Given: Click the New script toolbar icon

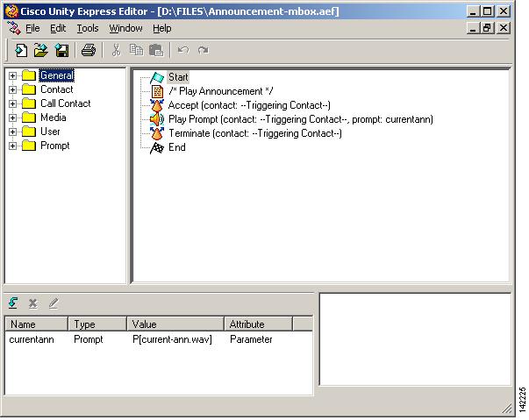Looking at the screenshot, I should 21,51.
